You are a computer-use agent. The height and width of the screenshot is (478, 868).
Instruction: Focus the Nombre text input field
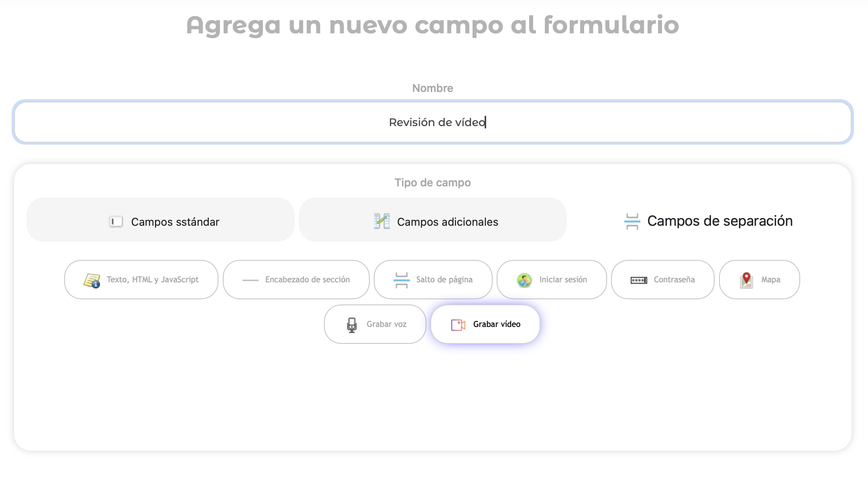[433, 122]
